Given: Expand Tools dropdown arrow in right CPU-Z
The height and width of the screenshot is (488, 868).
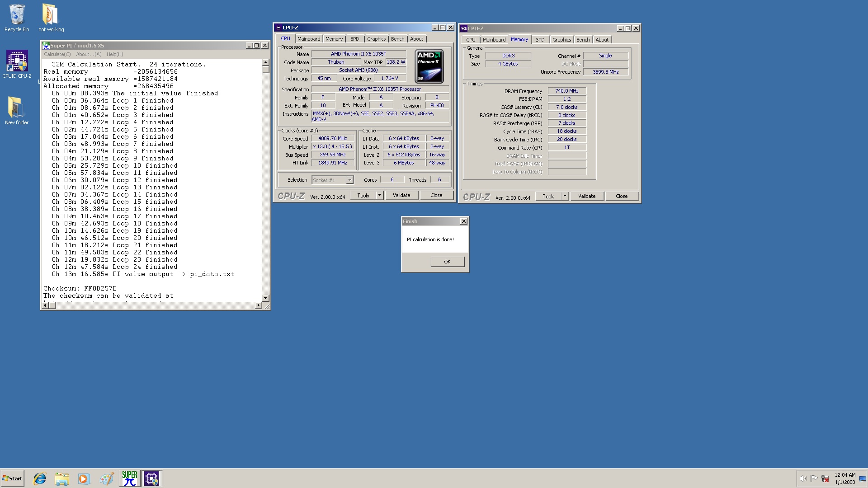Looking at the screenshot, I should tap(565, 196).
